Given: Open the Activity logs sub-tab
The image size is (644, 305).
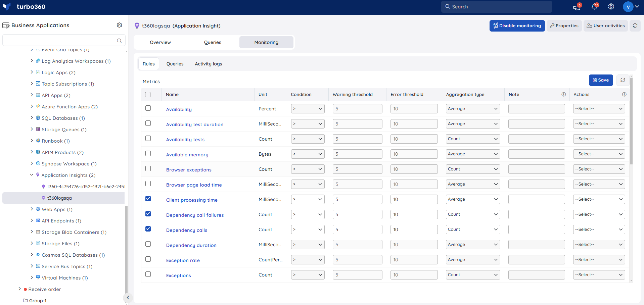Looking at the screenshot, I should coord(209,64).
